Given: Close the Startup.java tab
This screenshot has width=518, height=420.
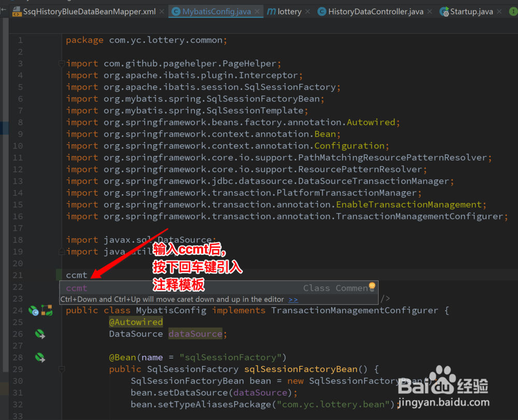Looking at the screenshot, I should tap(499, 11).
